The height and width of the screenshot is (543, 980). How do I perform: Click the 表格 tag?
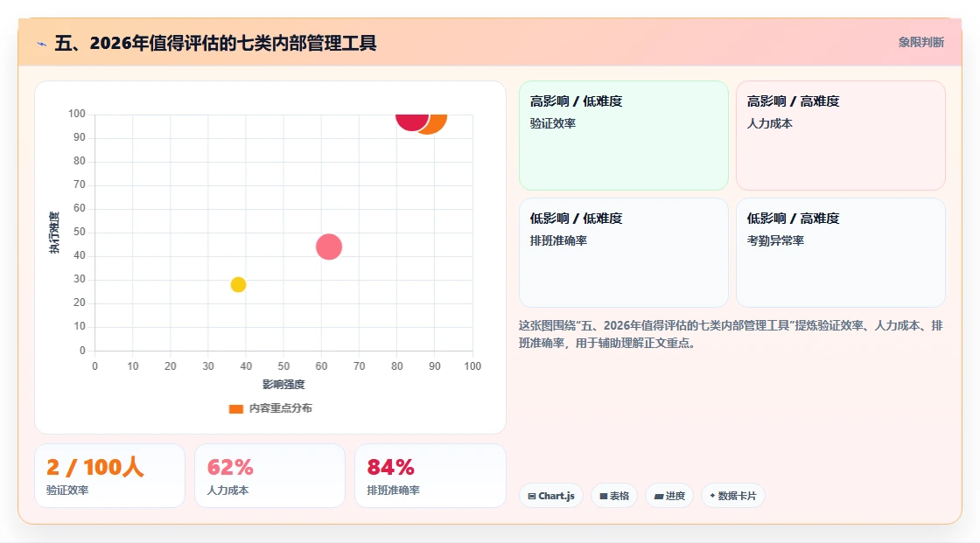pyautogui.click(x=614, y=496)
